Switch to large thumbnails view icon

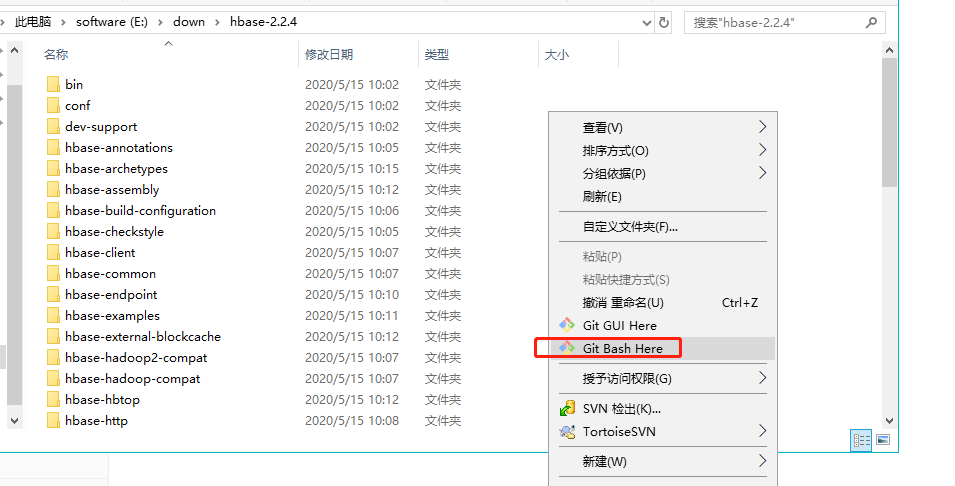[x=883, y=440]
